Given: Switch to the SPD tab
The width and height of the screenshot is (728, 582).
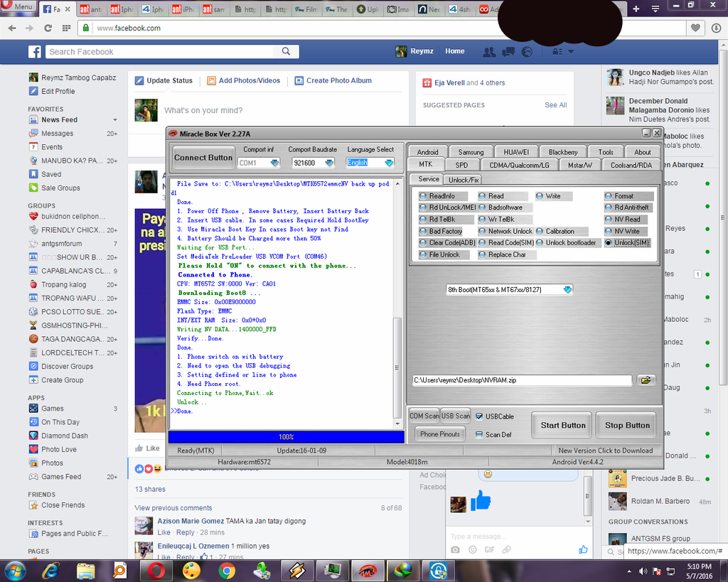Looking at the screenshot, I should click(x=461, y=166).
